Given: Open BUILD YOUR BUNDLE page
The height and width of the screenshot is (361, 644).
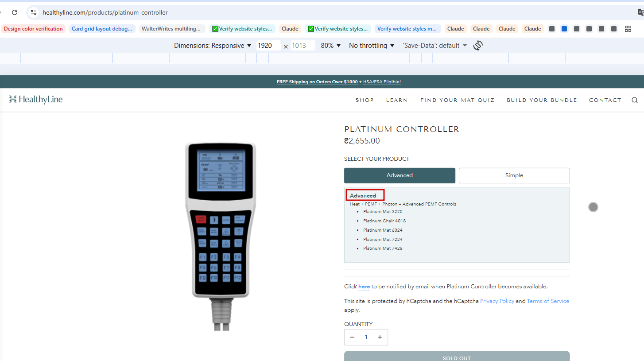Looking at the screenshot, I should click(x=542, y=100).
